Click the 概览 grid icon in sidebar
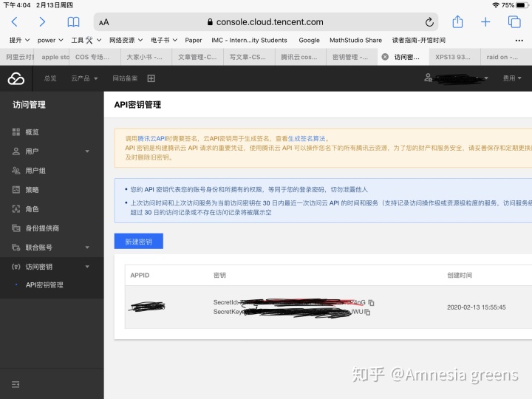 16,132
